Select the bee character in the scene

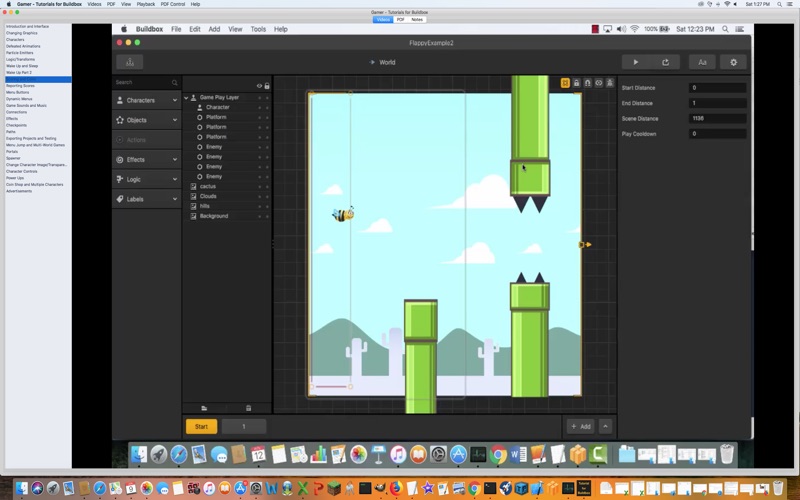coord(343,215)
